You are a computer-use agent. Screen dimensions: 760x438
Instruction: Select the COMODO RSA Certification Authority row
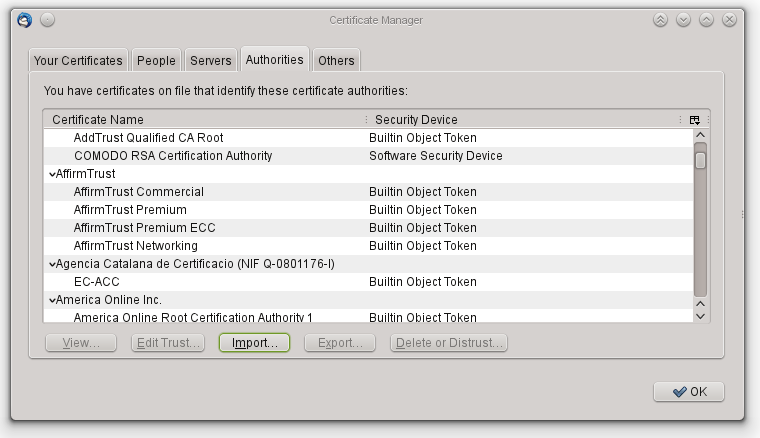(173, 156)
